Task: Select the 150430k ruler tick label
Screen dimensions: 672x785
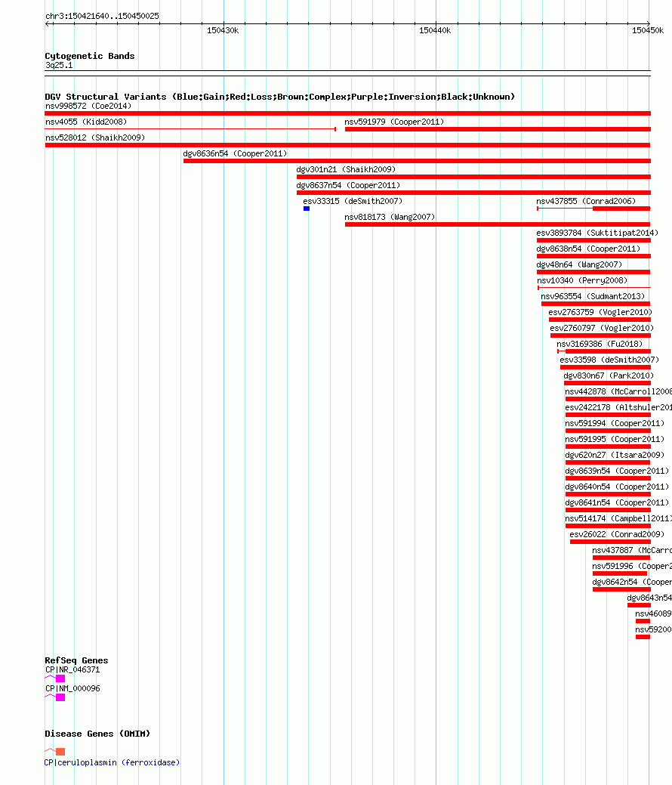Action: 223,30
